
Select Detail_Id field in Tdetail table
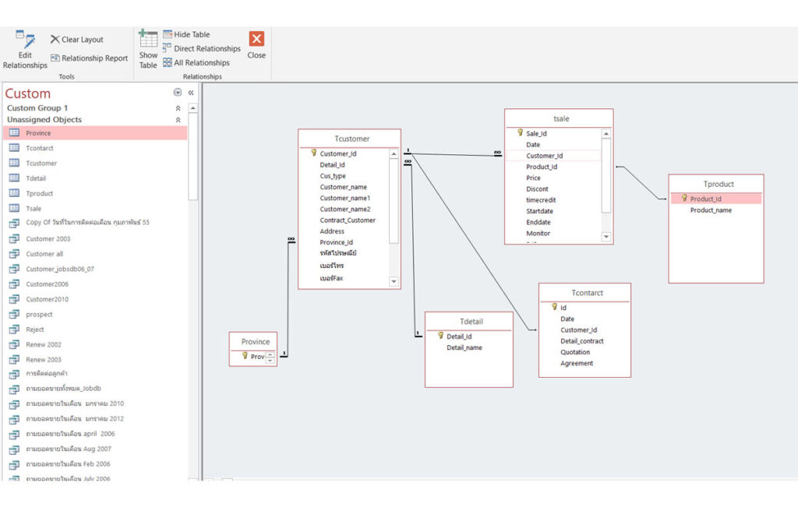(x=459, y=336)
